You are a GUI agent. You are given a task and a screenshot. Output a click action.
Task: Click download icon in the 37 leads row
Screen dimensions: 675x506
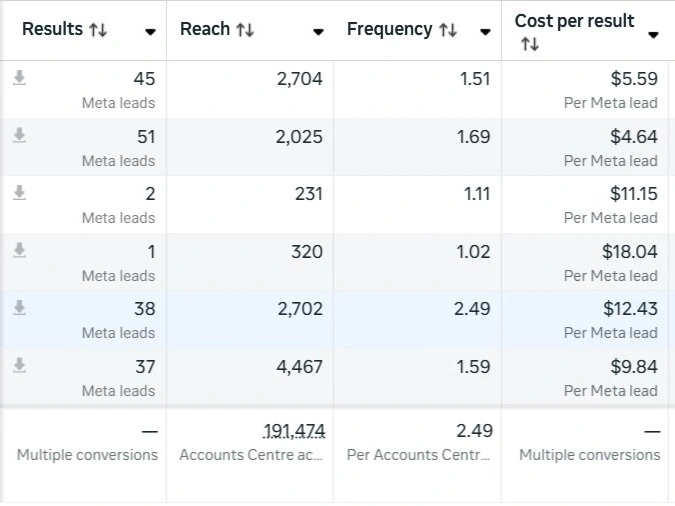19,366
